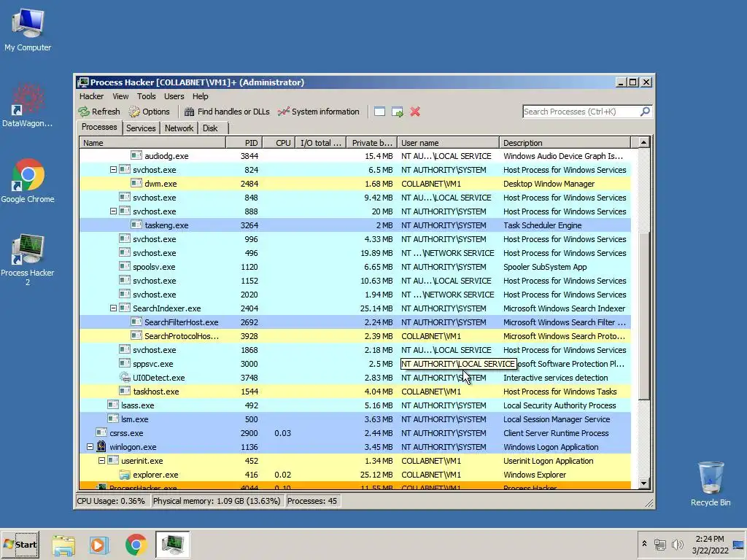
Task: Select the Processes tab
Action: point(99,127)
